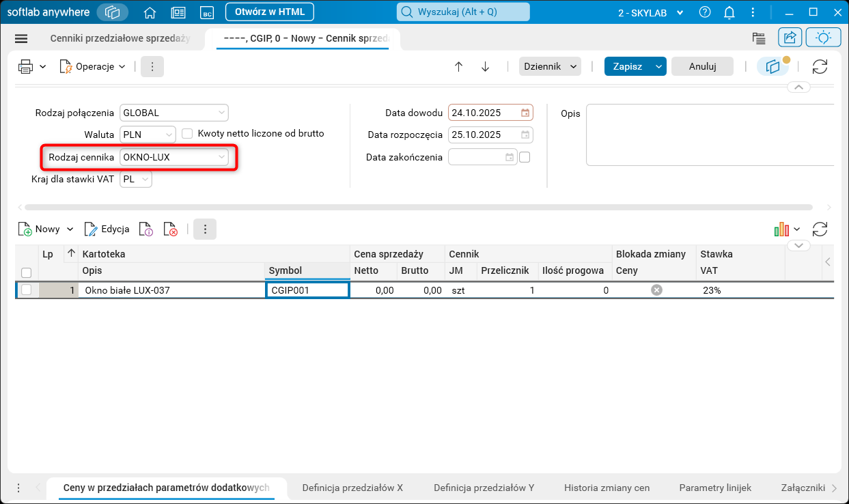Open calendar for Data zakończenia

pos(510,157)
